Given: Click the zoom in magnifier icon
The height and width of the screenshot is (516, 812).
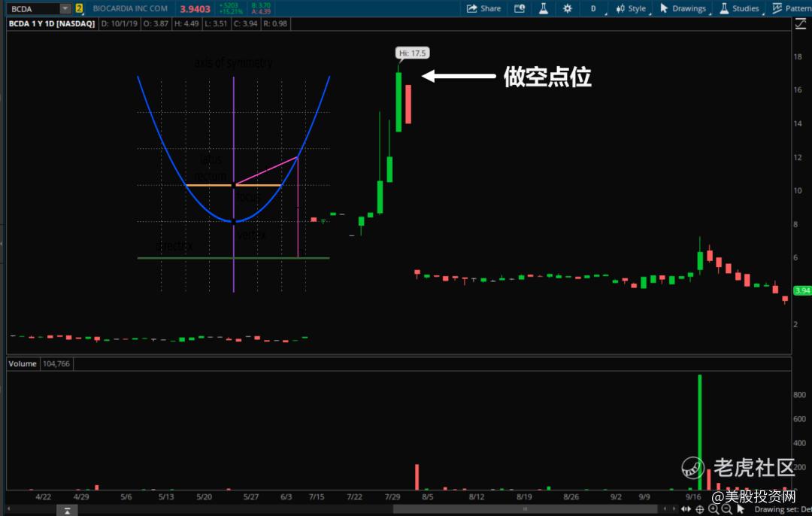Looking at the screenshot, I should (714, 510).
